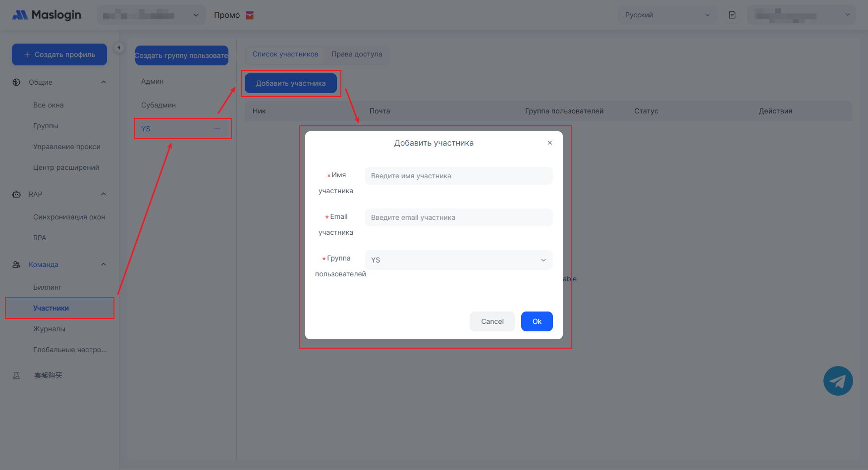Click the Promo gift icon
This screenshot has width=868, height=470.
250,15
